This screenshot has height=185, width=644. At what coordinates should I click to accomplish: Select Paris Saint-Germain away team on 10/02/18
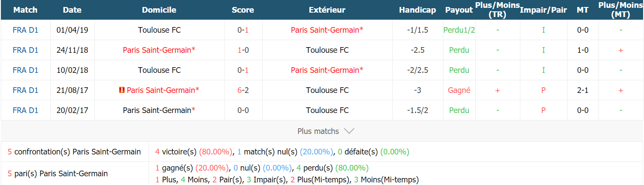[x=327, y=70]
